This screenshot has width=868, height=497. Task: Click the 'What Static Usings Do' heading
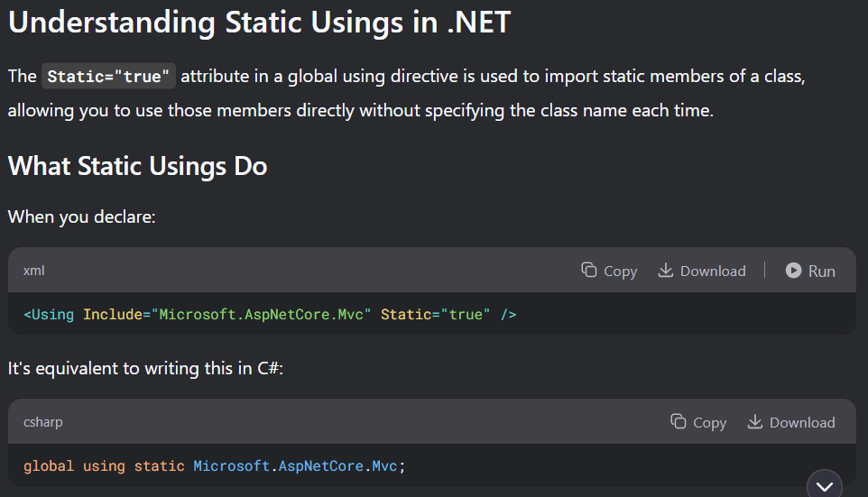(137, 165)
